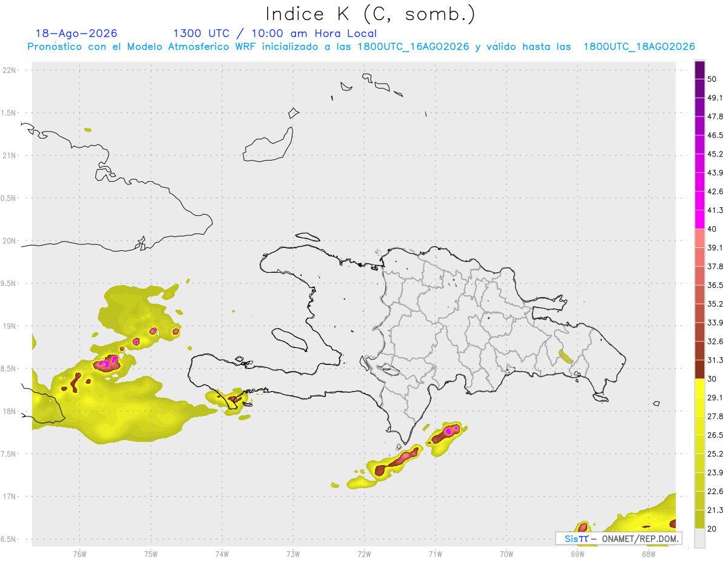Viewport: 728px width, 562px height.
Task: Click the 18N latitude label
Action: pos(10,411)
